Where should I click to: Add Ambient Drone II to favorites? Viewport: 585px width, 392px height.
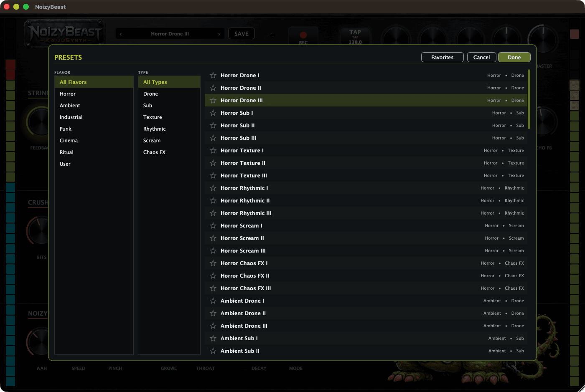(x=213, y=314)
